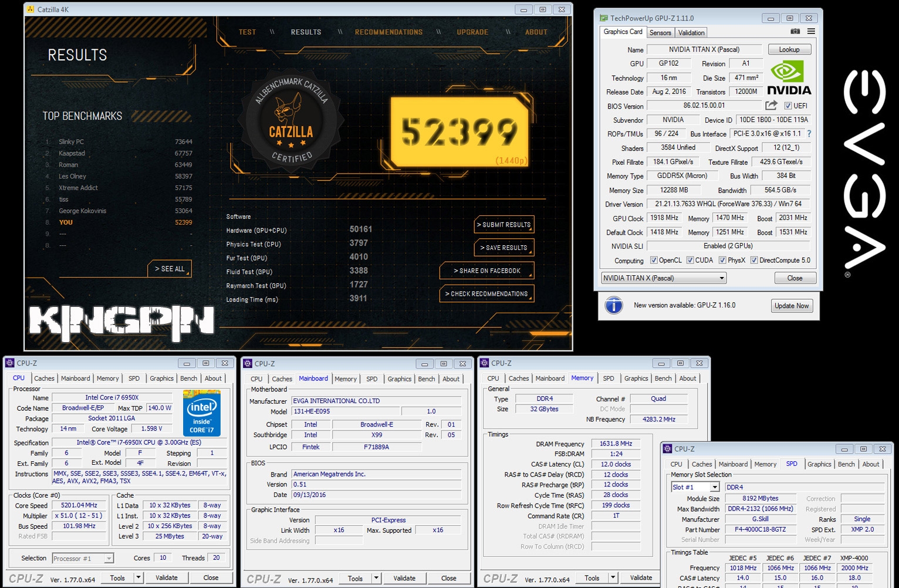The image size is (899, 588).
Task: Toggle DirectCompute 5.0 checkbox
Action: [754, 260]
